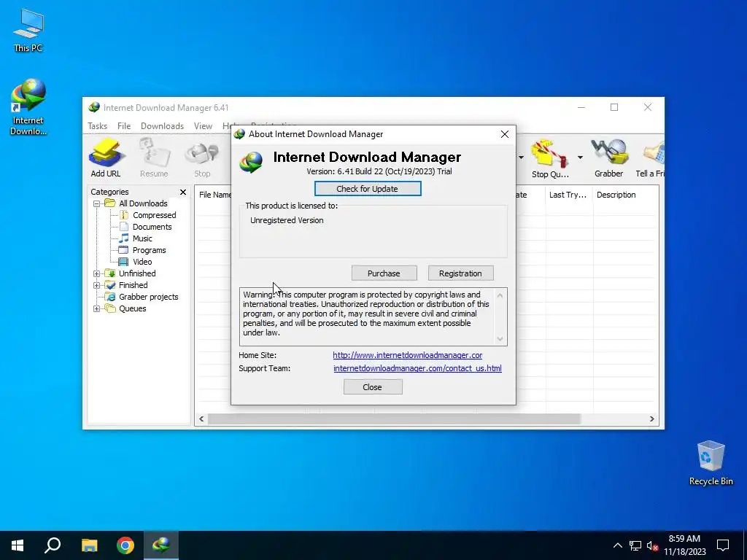Sort by Description column header
The height and width of the screenshot is (560, 747).
616,195
